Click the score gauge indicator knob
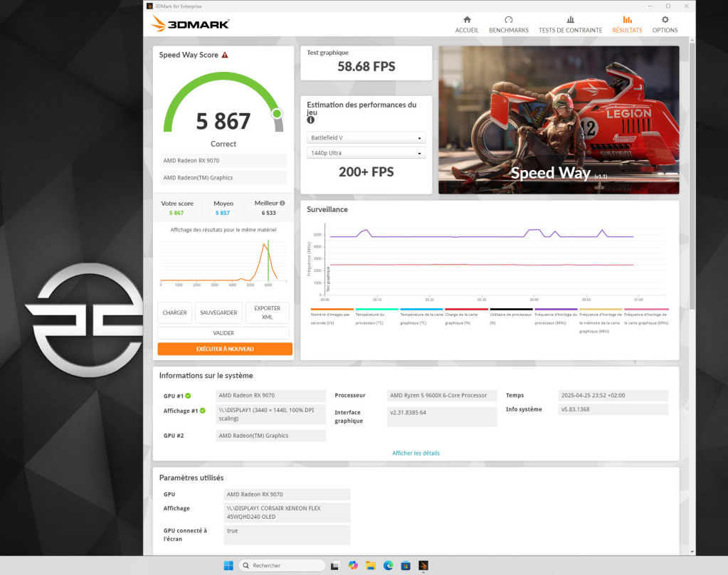 click(x=277, y=113)
